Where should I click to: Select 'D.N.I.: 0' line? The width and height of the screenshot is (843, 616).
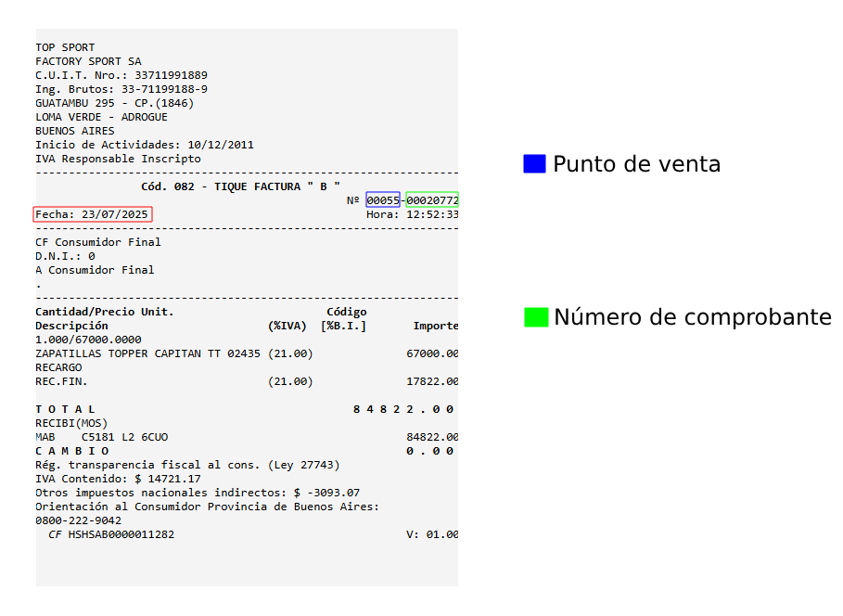pyautogui.click(x=65, y=256)
